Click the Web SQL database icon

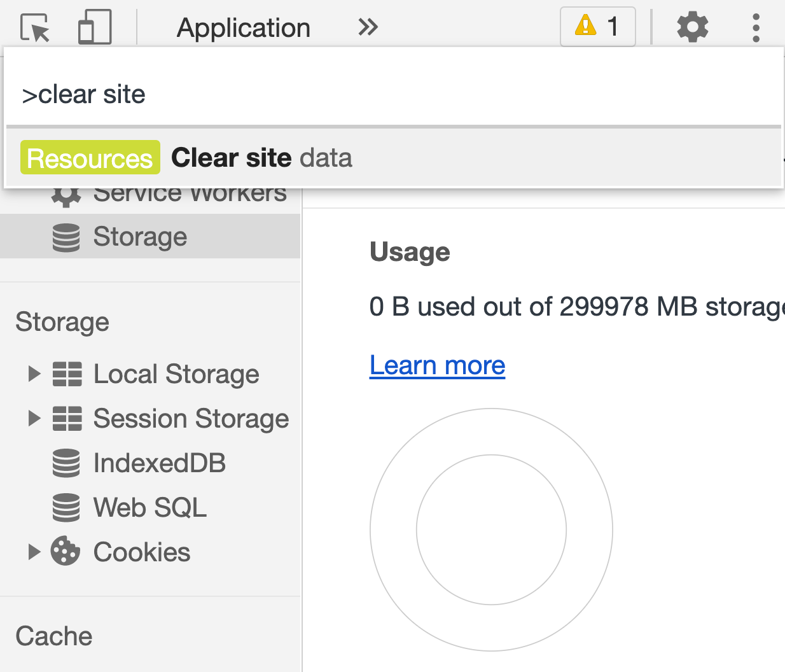coord(66,508)
